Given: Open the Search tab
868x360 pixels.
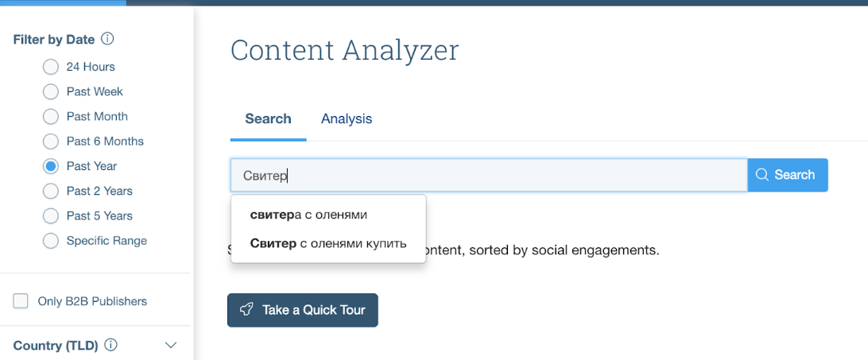Looking at the screenshot, I should click(268, 118).
